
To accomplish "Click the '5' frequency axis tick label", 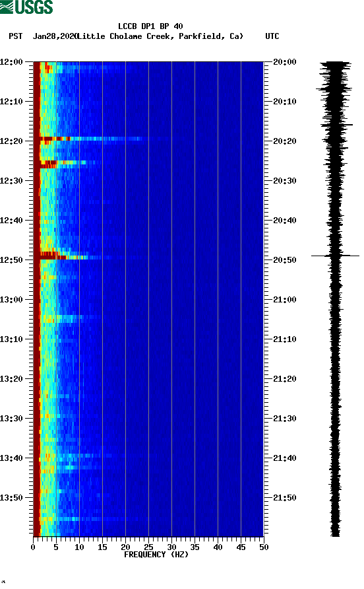I will (x=56, y=547).
